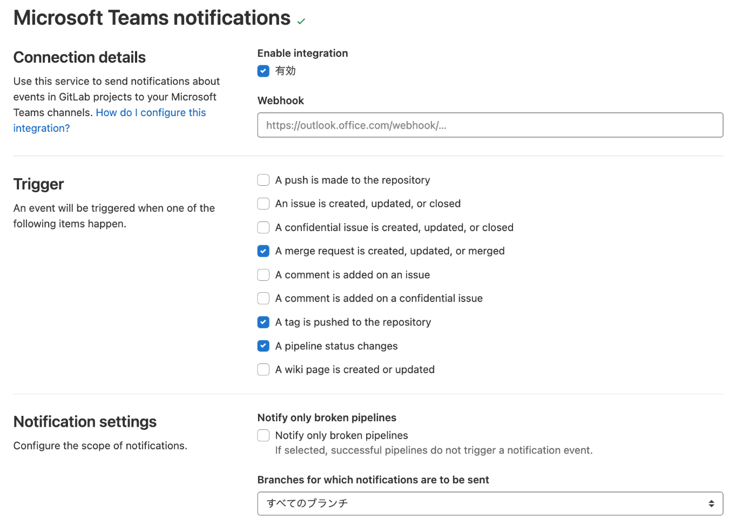Image resolution: width=756 pixels, height=532 pixels.
Task: Click the green checkmark beside the page title
Action: (301, 22)
